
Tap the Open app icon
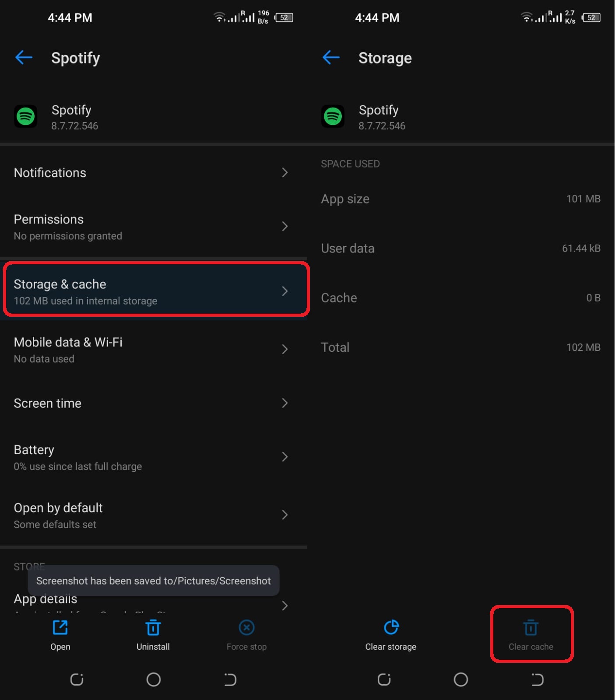[x=60, y=627]
